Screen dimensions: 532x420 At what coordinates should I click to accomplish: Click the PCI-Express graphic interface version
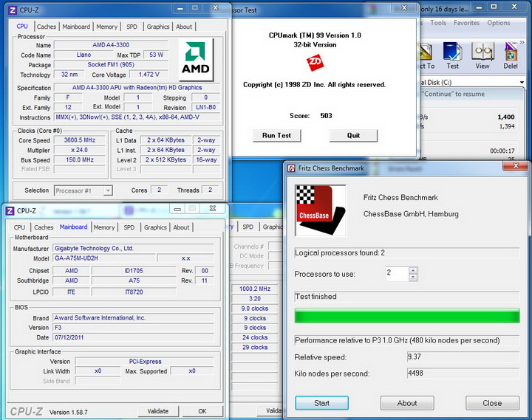tap(145, 362)
